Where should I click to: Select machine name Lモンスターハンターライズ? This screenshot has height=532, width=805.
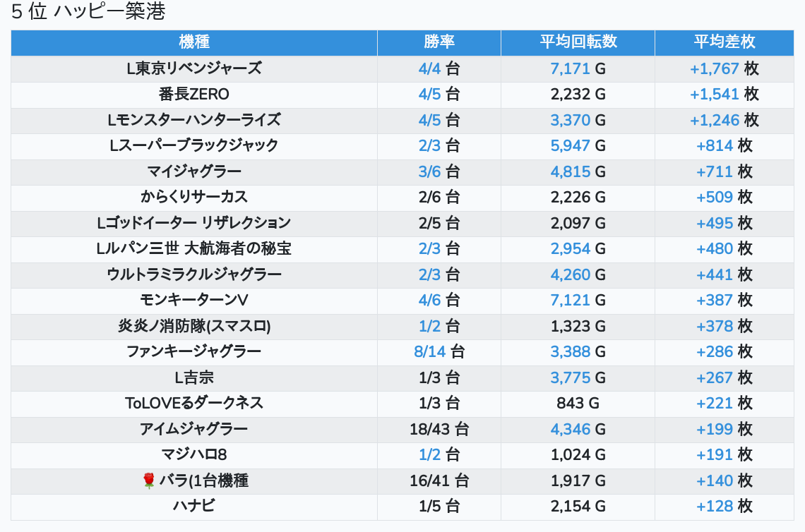tap(194, 120)
